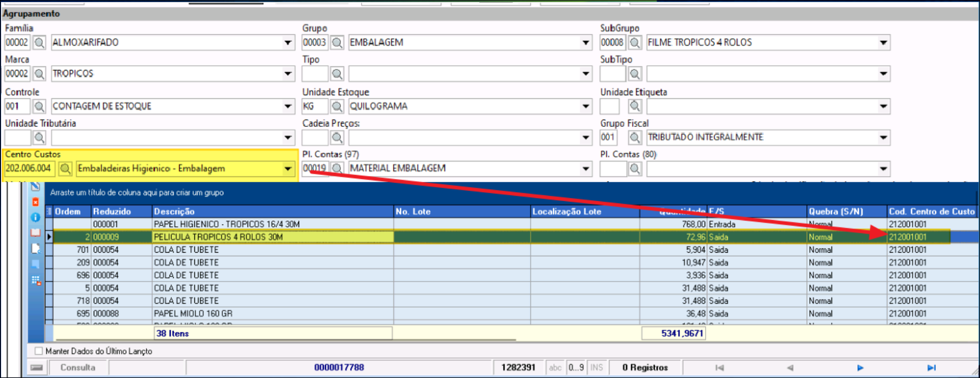Jump to the last record arrow
Viewport: 980px width, 378px height.
tap(931, 367)
